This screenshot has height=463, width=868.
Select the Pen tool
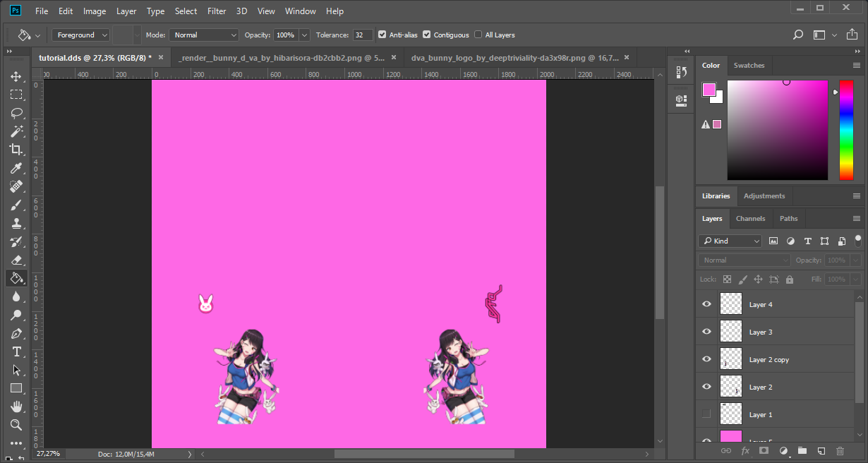click(16, 333)
